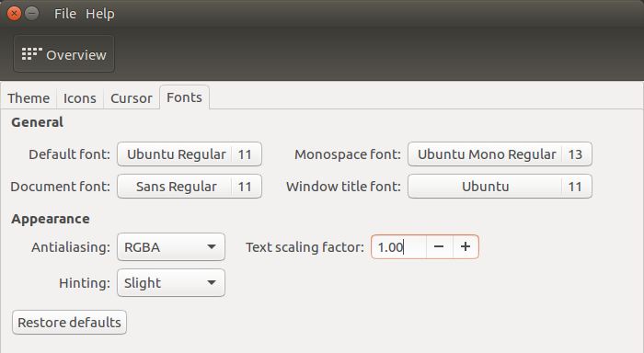Image resolution: width=644 pixels, height=353 pixels.
Task: Expand the Antialiasing RGBA dropdown
Action: (x=171, y=247)
